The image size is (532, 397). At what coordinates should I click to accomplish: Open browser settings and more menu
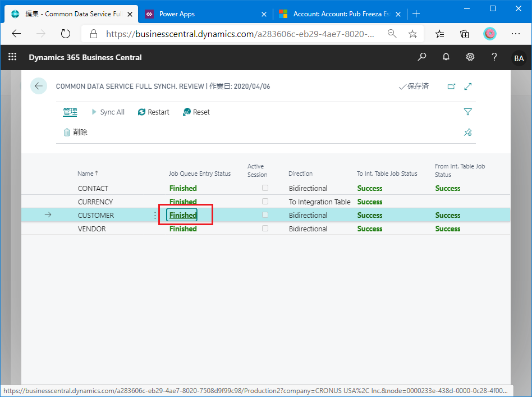tap(515, 34)
